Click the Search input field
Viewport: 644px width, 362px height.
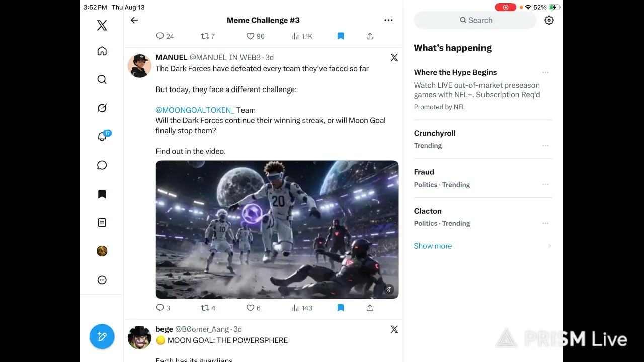click(x=475, y=20)
